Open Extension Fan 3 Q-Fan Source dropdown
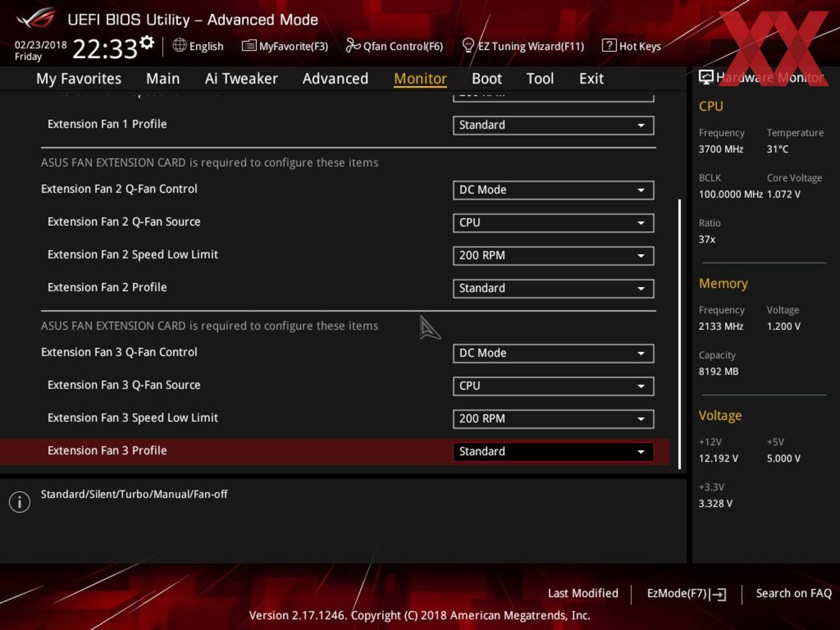The height and width of the screenshot is (630, 840). (553, 385)
